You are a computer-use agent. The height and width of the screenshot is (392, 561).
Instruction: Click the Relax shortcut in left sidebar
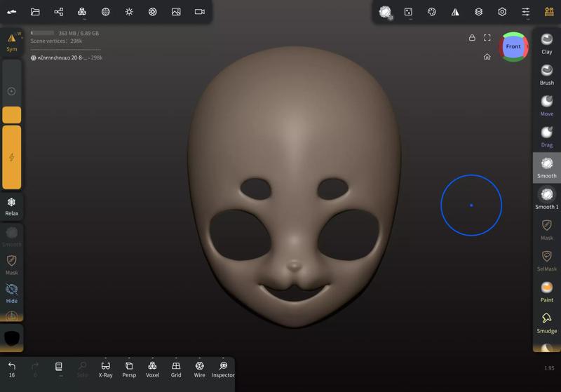point(12,205)
